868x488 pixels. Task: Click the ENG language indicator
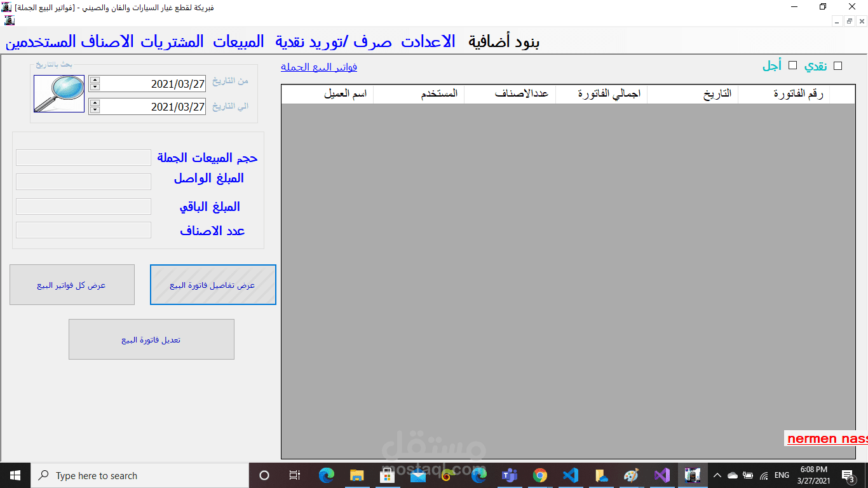782,475
